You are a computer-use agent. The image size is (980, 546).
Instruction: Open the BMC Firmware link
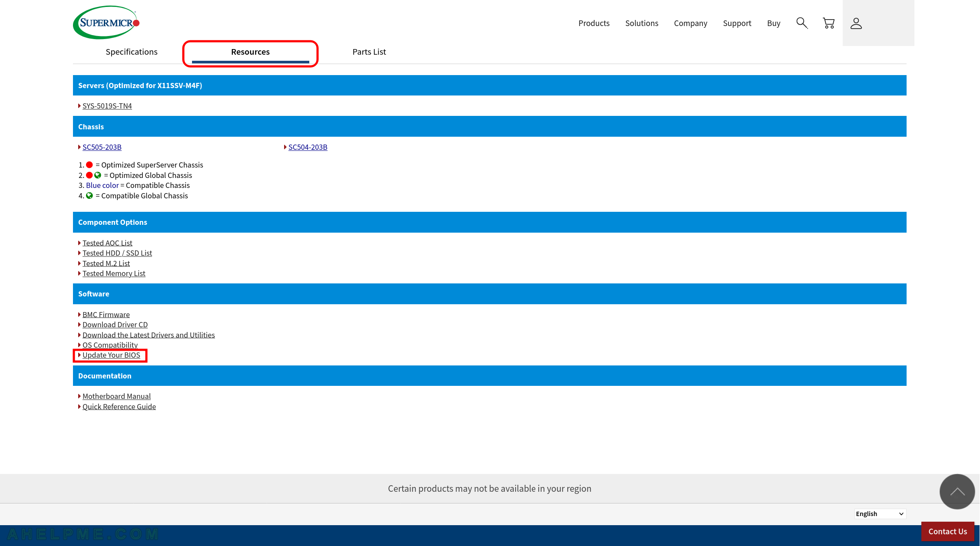(x=106, y=315)
